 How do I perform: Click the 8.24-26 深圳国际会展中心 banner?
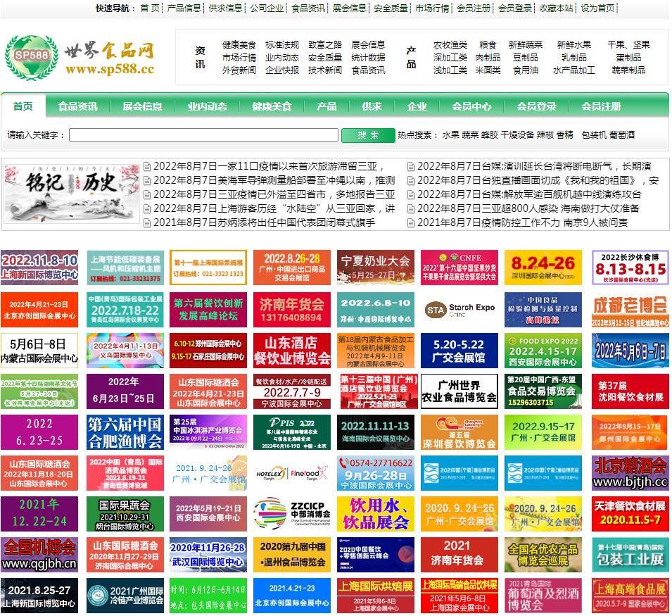point(543,268)
